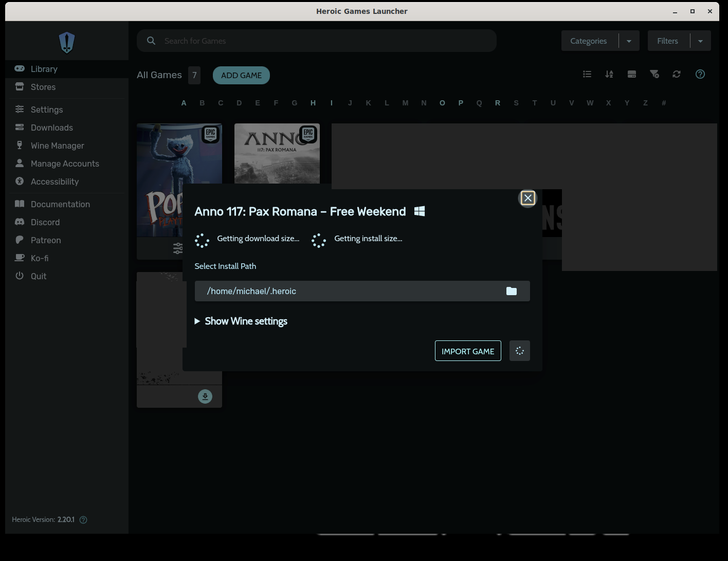
Task: Open the Filters dropdown
Action: coord(700,41)
